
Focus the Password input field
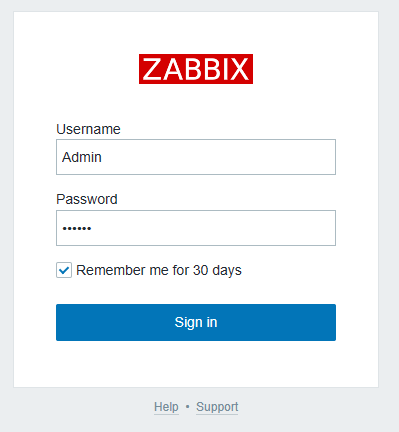click(196, 228)
